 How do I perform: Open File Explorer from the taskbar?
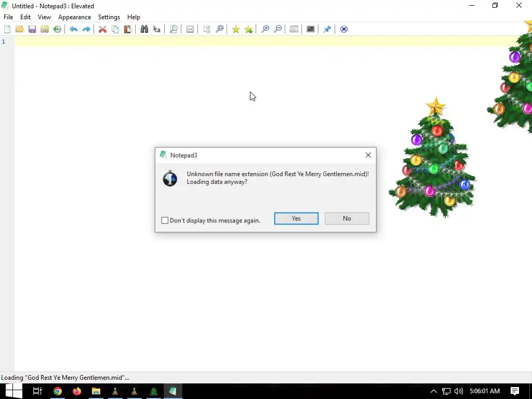click(x=96, y=391)
